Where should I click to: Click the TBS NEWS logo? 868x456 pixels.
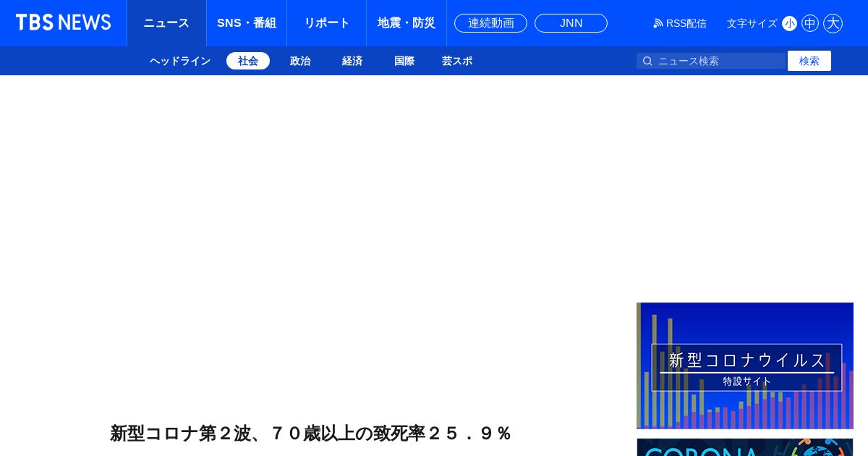64,22
